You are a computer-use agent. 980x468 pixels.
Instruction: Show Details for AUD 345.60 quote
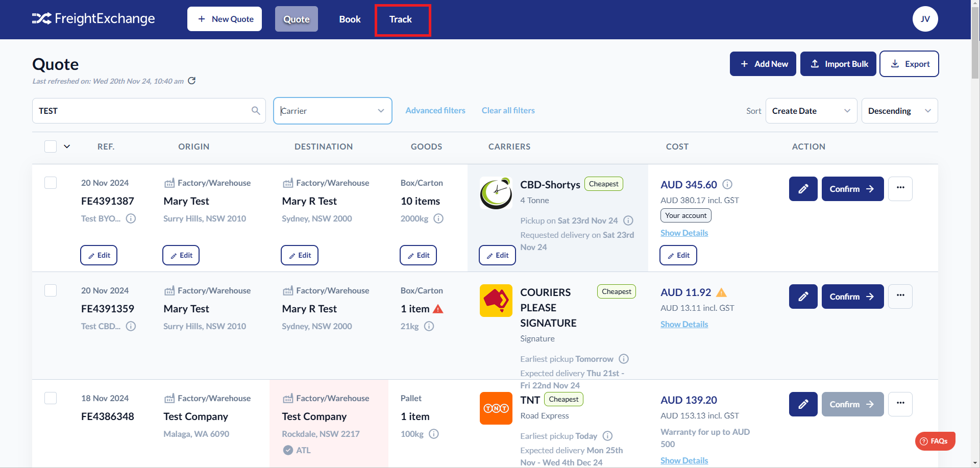[684, 233]
